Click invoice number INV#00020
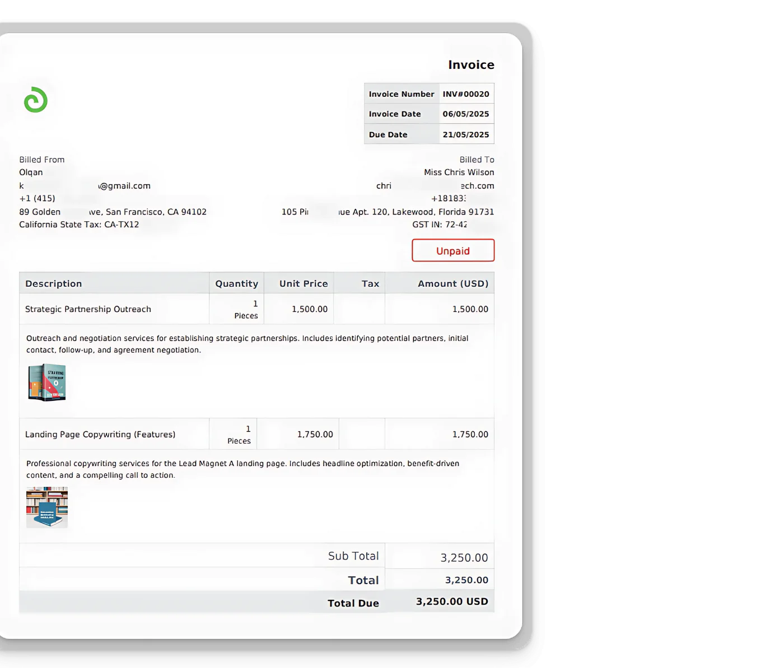The image size is (784, 672). (465, 94)
